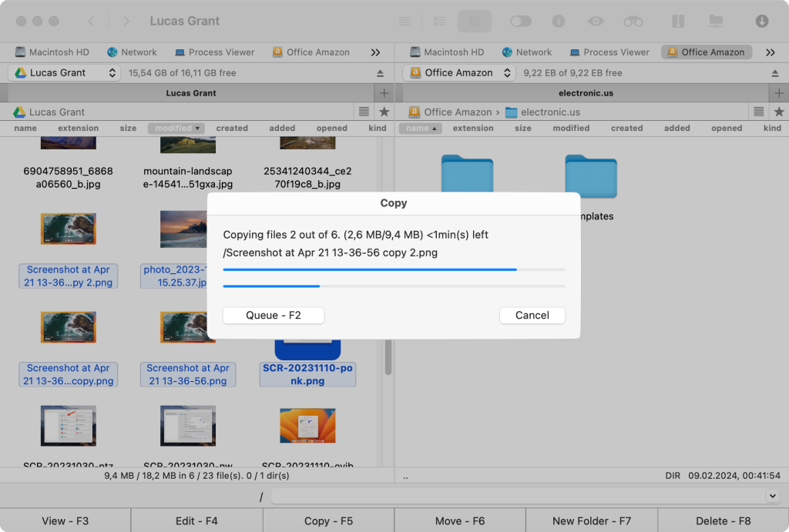789x532 pixels.
Task: Eject the Lucas Grant drive
Action: pyautogui.click(x=380, y=73)
